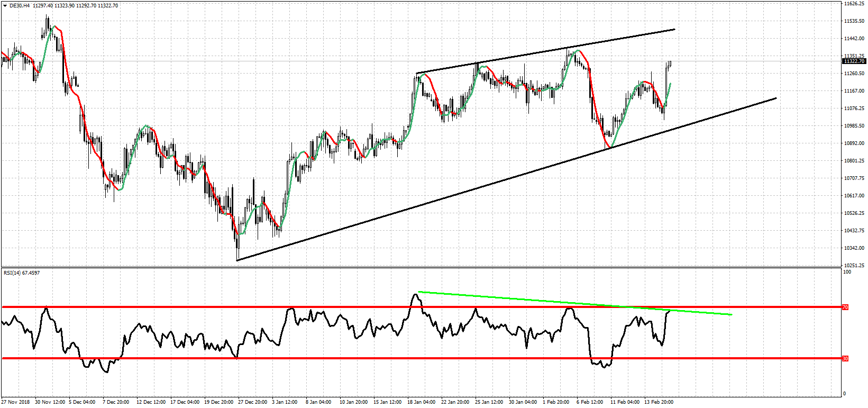Click the 1 Feb 20:00 time label

(x=556, y=402)
